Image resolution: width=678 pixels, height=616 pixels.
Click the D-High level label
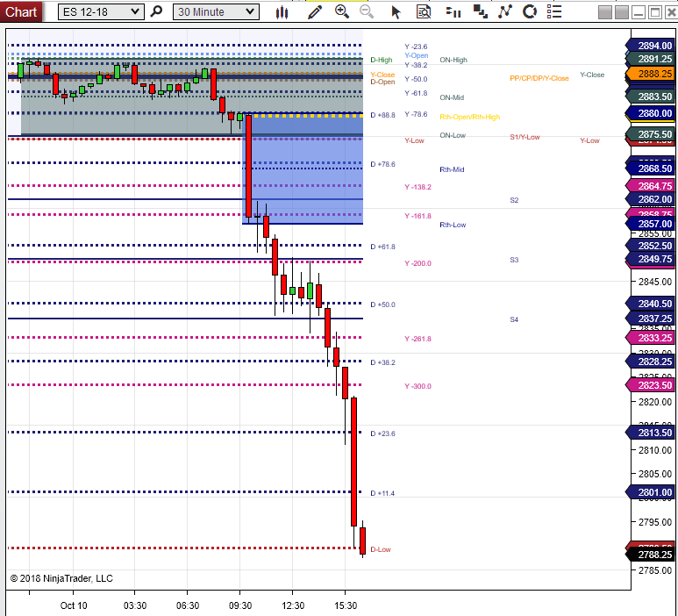(x=381, y=60)
